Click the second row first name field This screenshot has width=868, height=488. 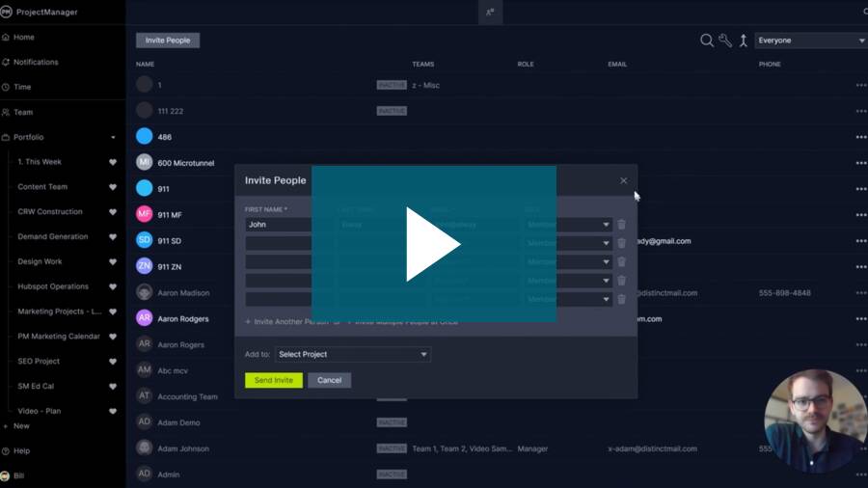(279, 243)
